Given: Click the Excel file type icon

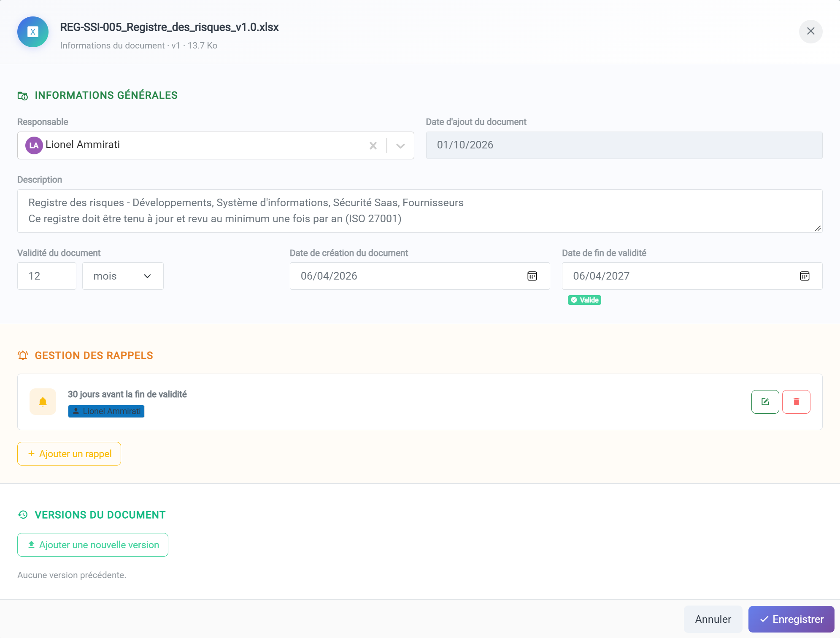Looking at the screenshot, I should (33, 32).
